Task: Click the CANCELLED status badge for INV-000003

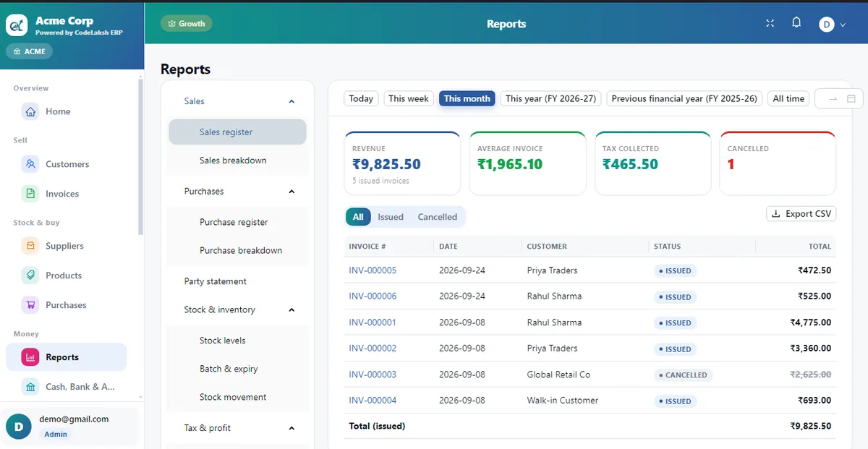Action: click(x=683, y=375)
